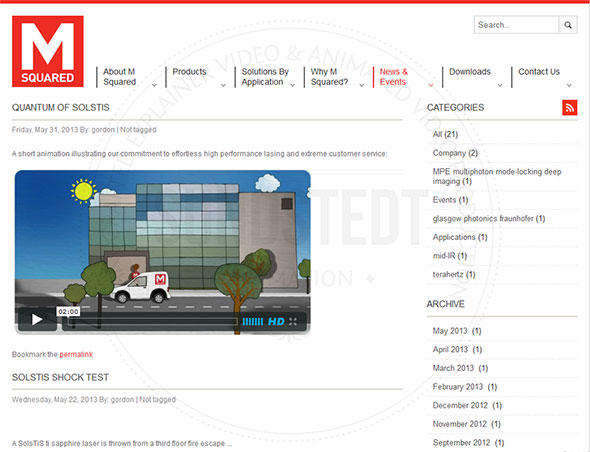
Task: Play the Quantum of Solstis video
Action: pyautogui.click(x=37, y=320)
